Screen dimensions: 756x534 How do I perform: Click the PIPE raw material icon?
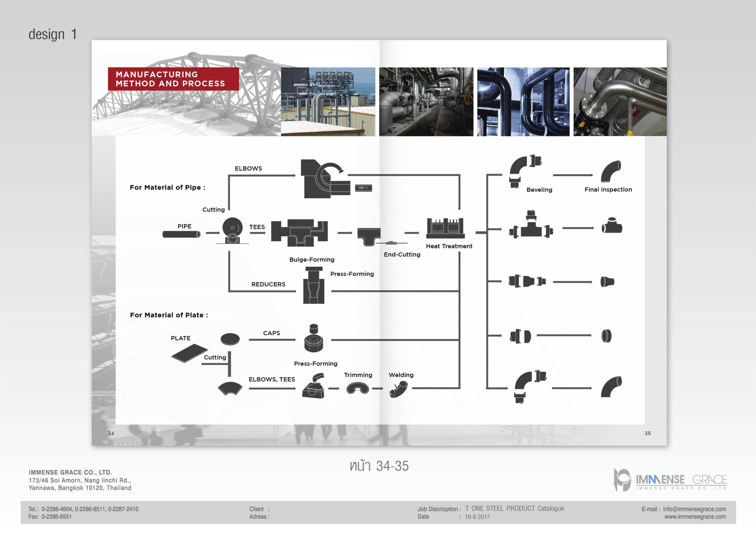pos(181,234)
